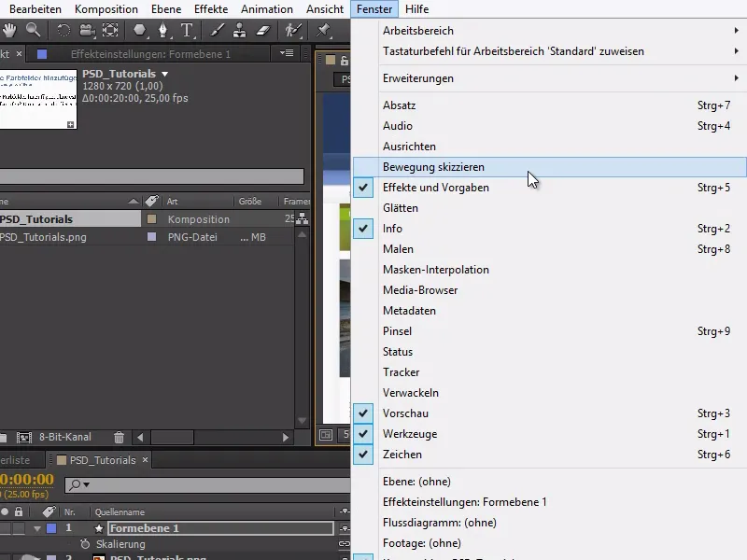Click the Skalierung stopwatch icon
Image resolution: width=747 pixels, height=560 pixels.
pos(84,544)
